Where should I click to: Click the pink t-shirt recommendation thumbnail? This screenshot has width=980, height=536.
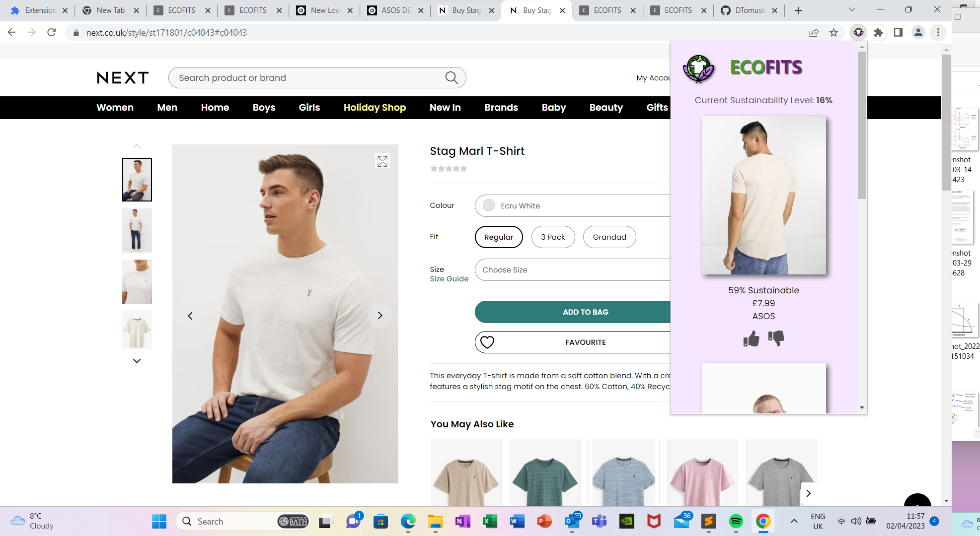coord(702,476)
